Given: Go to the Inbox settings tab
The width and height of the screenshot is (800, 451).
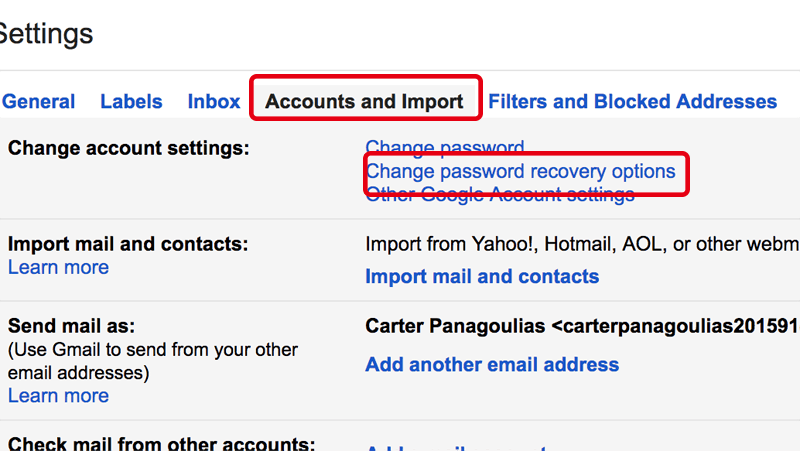Looking at the screenshot, I should pyautogui.click(x=214, y=101).
